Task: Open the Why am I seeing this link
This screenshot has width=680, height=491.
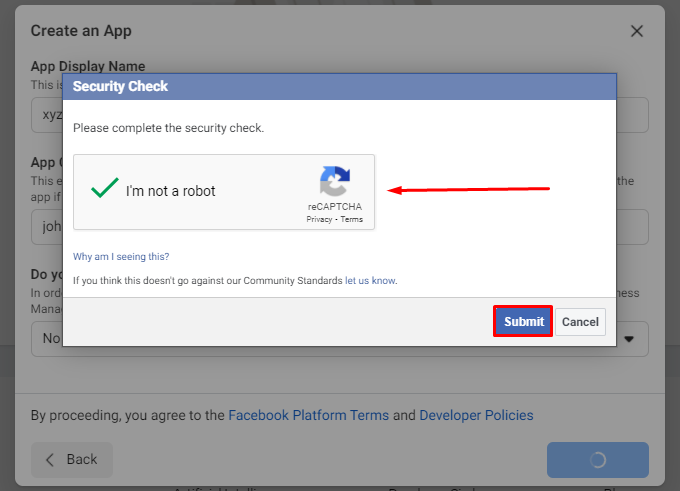Action: click(x=121, y=256)
